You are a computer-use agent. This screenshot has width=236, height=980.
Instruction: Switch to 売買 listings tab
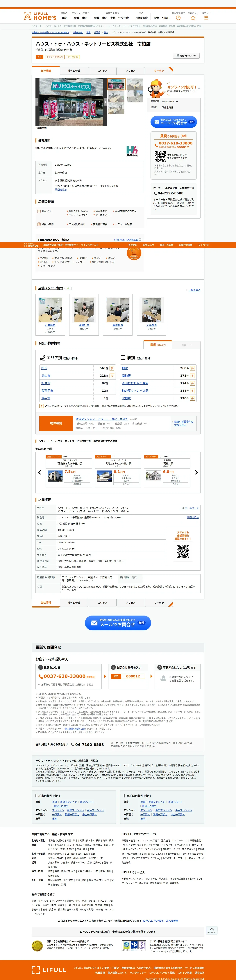point(187,345)
